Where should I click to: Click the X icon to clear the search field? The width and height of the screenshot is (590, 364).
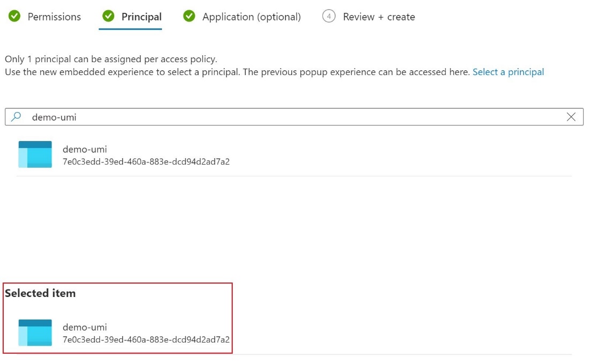tap(571, 116)
